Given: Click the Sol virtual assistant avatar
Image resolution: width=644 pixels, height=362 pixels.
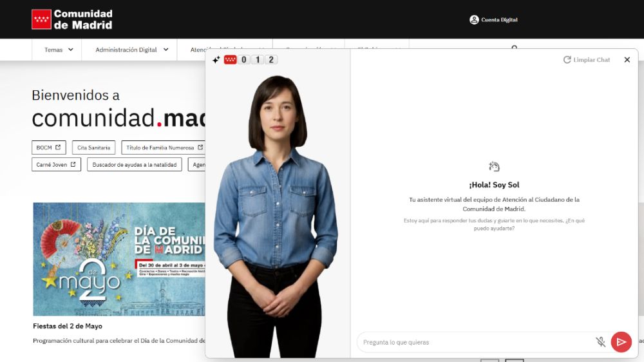Looking at the screenshot, I should (x=277, y=213).
